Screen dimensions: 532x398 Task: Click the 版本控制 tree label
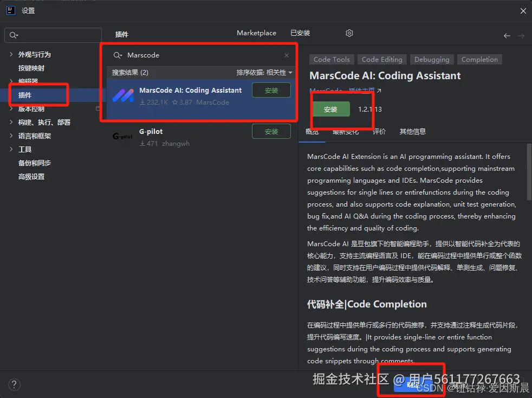tap(31, 108)
